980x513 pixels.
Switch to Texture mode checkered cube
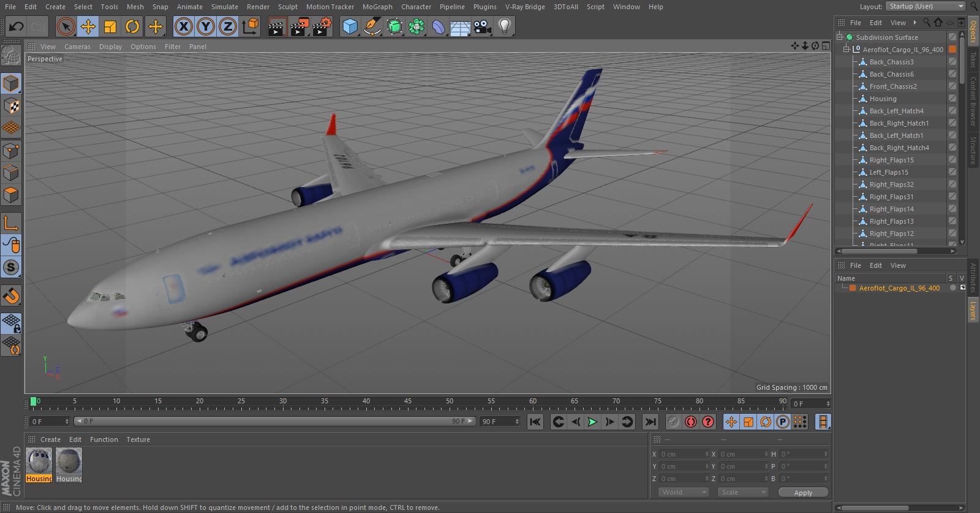(11, 106)
